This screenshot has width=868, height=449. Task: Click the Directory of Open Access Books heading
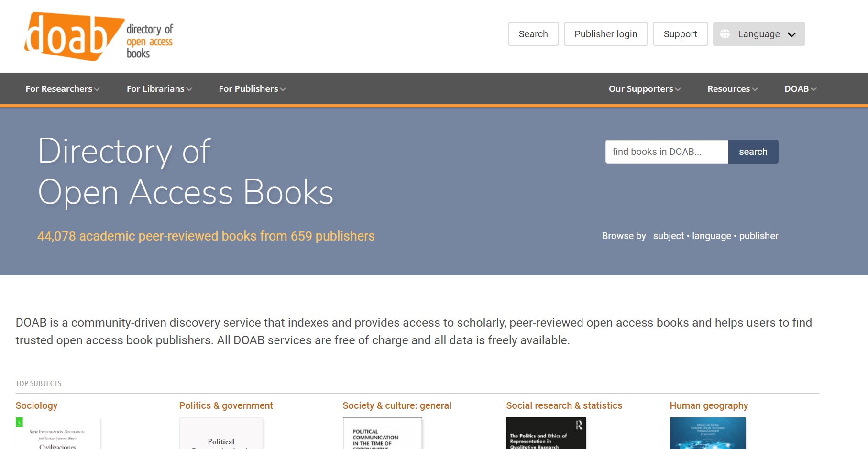tap(186, 171)
